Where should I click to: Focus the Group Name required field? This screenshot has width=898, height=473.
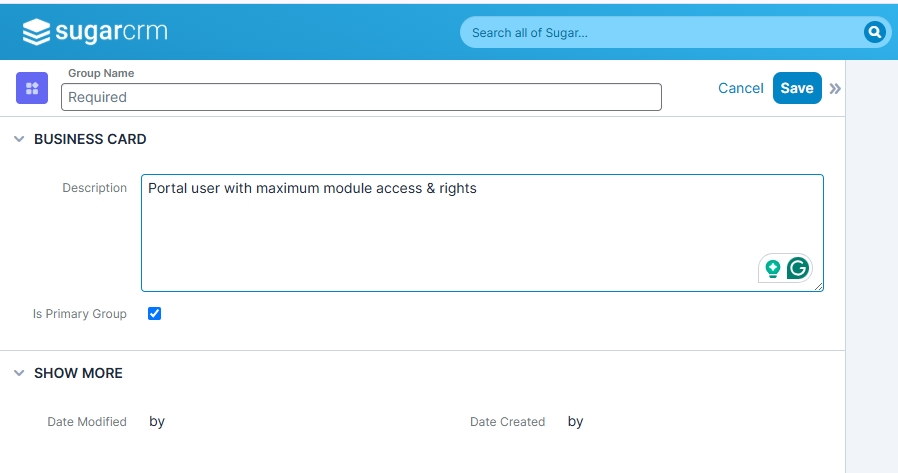[361, 97]
